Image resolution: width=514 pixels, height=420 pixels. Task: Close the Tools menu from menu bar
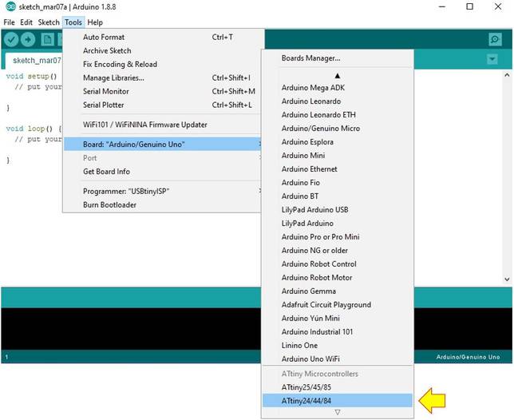click(x=73, y=22)
